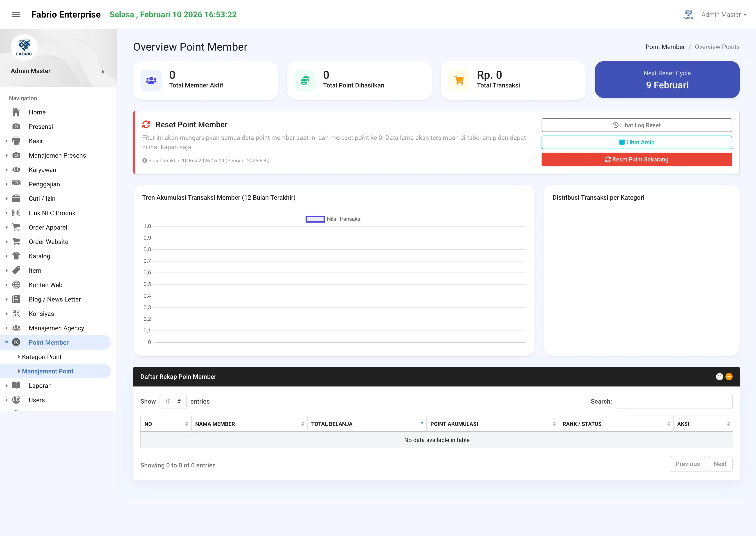Viewport: 756px width, 536px height.
Task: Open the show entries count dropdown
Action: point(173,401)
